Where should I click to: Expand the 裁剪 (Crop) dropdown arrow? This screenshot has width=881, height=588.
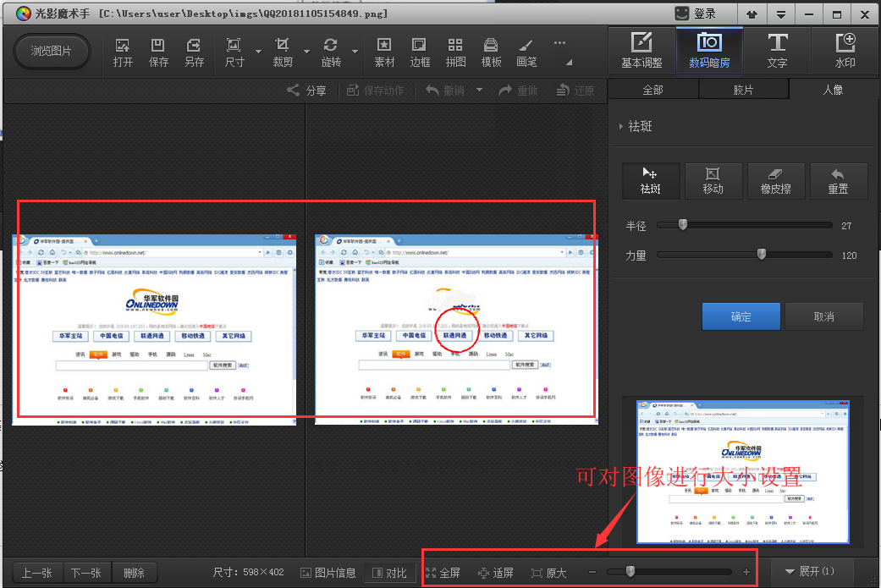(306, 52)
